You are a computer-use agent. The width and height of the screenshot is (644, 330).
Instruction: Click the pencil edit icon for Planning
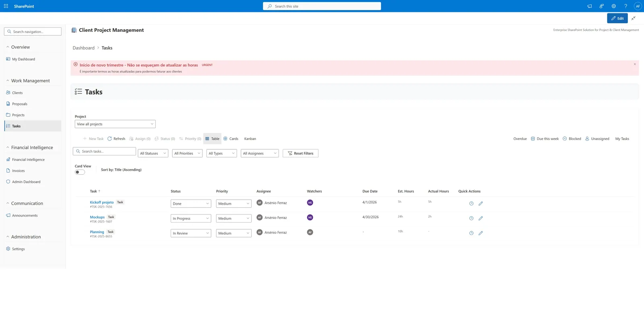coord(481,233)
